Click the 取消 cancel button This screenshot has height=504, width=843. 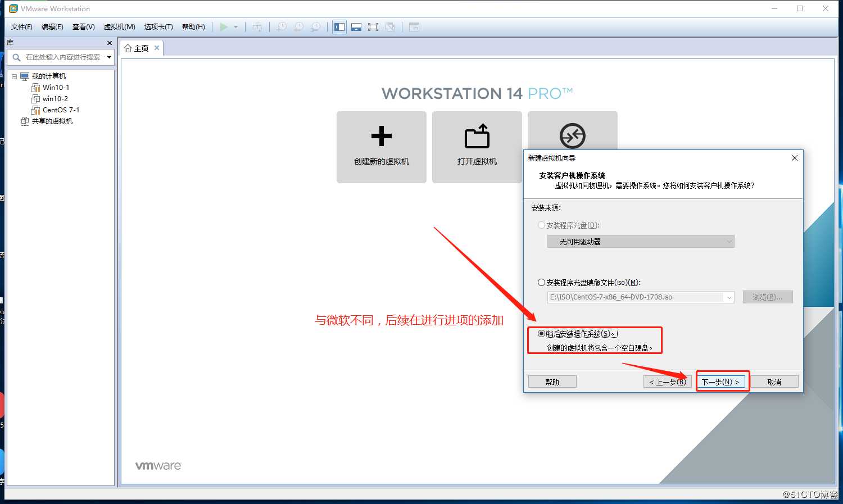pyautogui.click(x=774, y=382)
